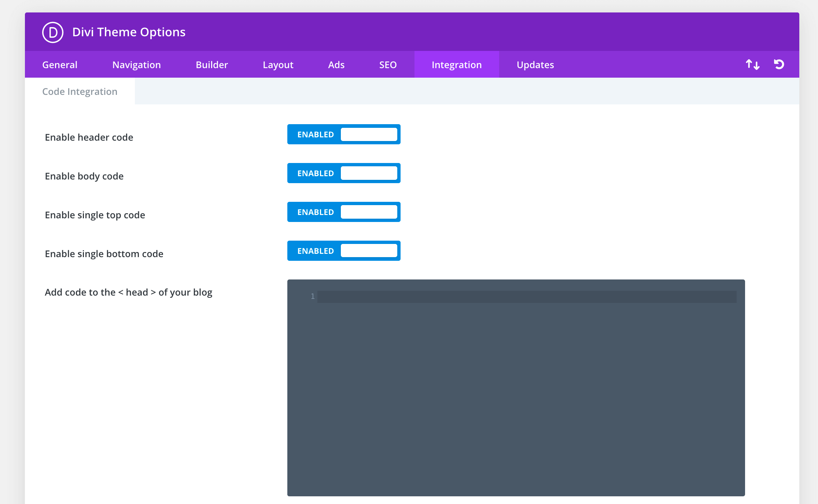This screenshot has height=504, width=818.
Task: Select the Ads tab
Action: coord(336,65)
